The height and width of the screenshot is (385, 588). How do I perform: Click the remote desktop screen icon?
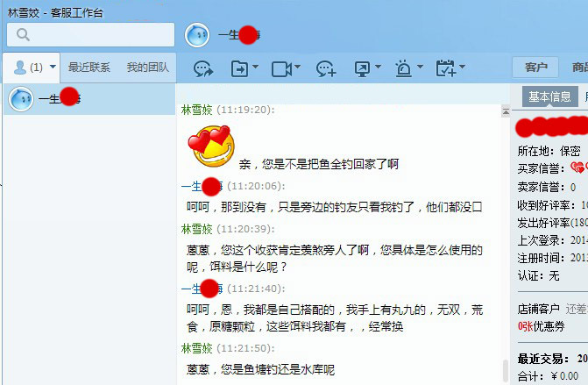[x=362, y=69]
